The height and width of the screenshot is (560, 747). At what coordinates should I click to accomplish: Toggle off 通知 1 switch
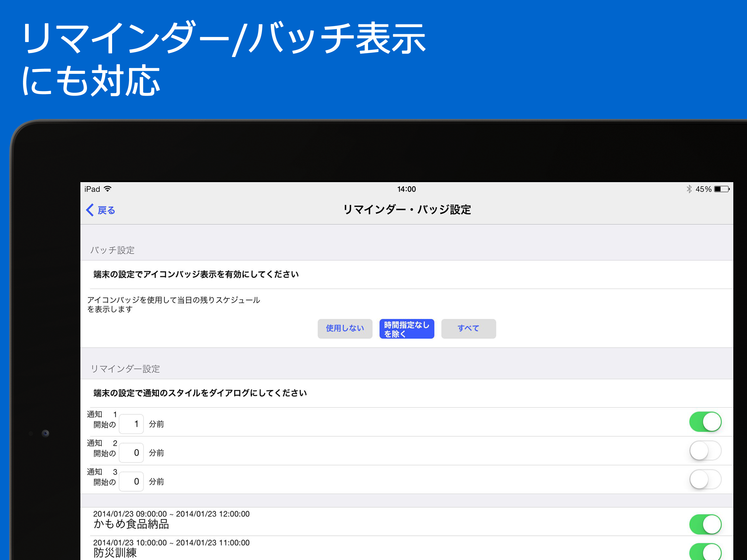[x=705, y=422]
